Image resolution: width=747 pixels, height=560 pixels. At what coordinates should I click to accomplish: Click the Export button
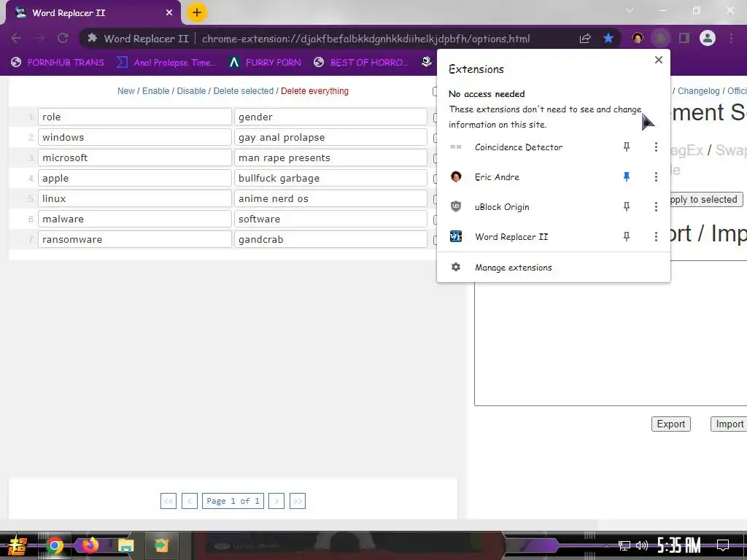671,424
